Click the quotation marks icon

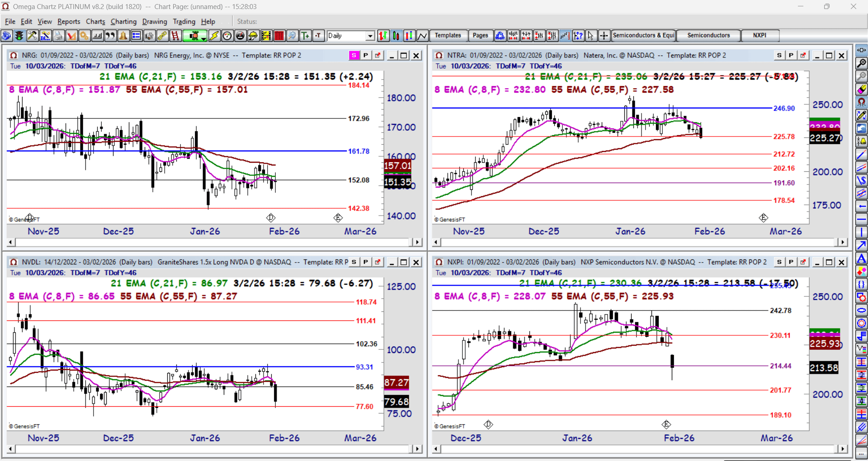(x=110, y=36)
